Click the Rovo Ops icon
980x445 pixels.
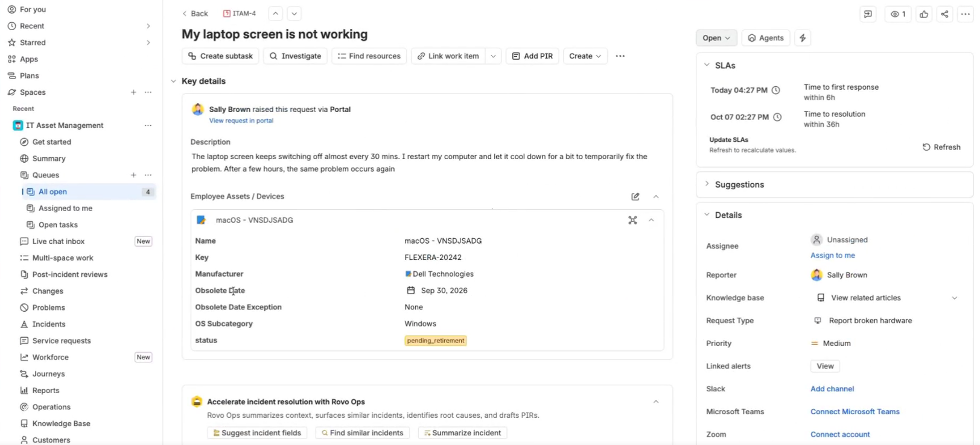tap(197, 402)
